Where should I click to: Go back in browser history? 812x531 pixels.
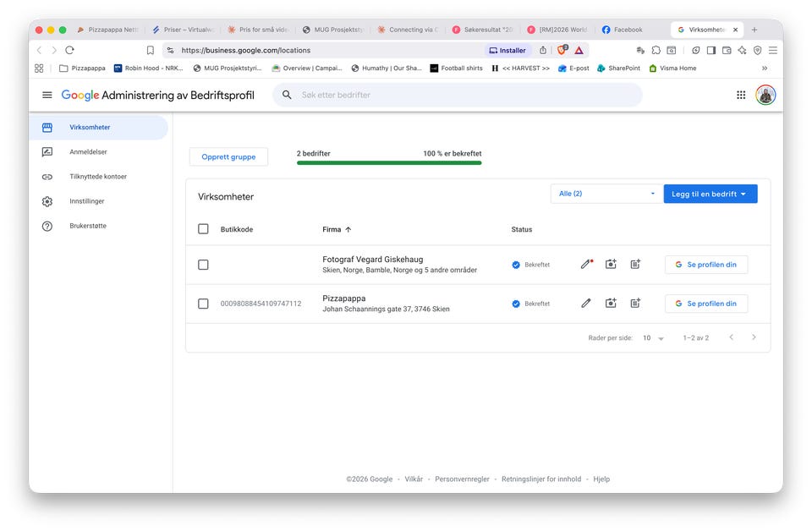(x=39, y=50)
